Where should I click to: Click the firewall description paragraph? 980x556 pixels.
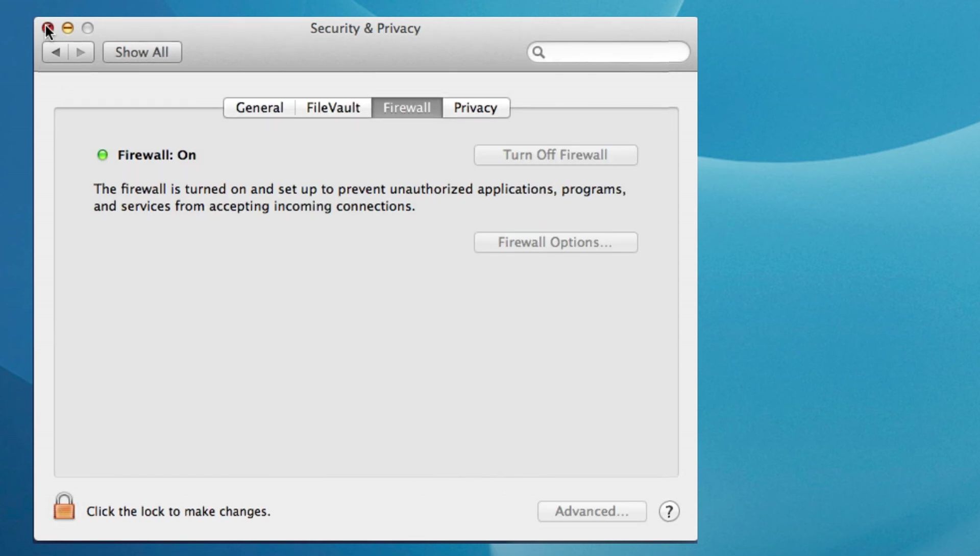point(359,197)
